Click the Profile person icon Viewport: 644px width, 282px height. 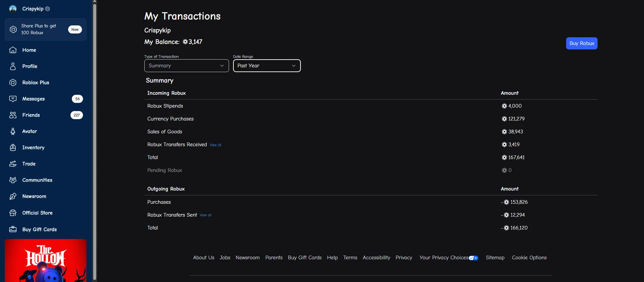(x=13, y=66)
